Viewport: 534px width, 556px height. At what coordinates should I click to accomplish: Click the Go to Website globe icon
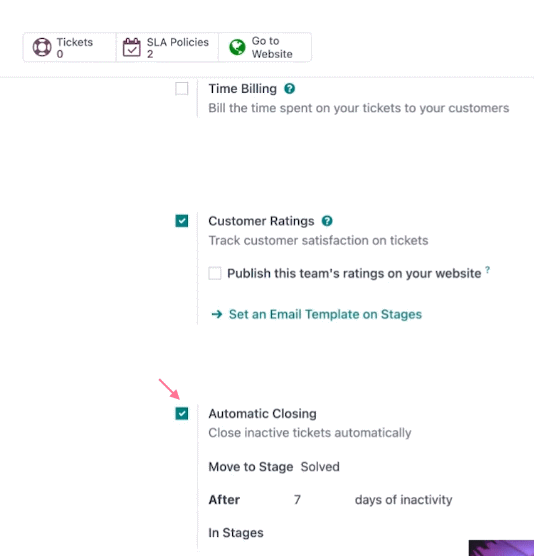(237, 47)
